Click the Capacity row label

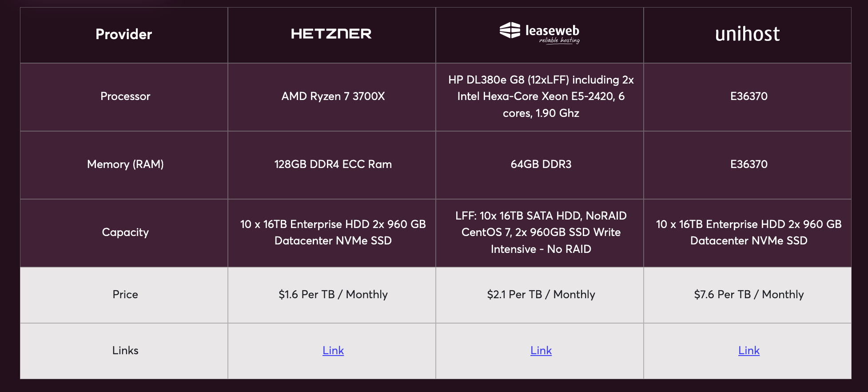(x=125, y=232)
